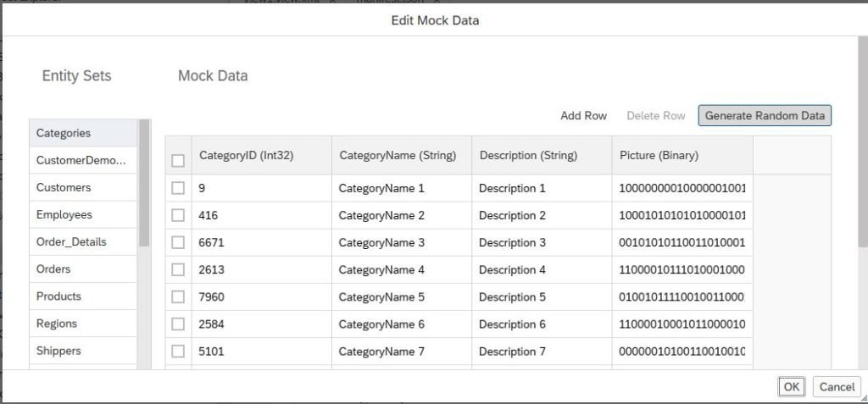This screenshot has width=868, height=404.
Task: Edit Picture cell in CategoryName 3 row
Action: coord(682,242)
